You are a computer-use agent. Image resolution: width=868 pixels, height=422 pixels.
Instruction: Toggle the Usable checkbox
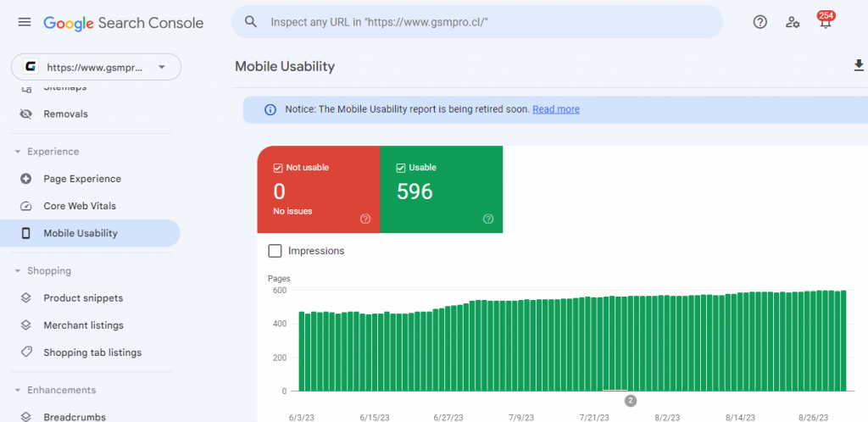(x=401, y=168)
